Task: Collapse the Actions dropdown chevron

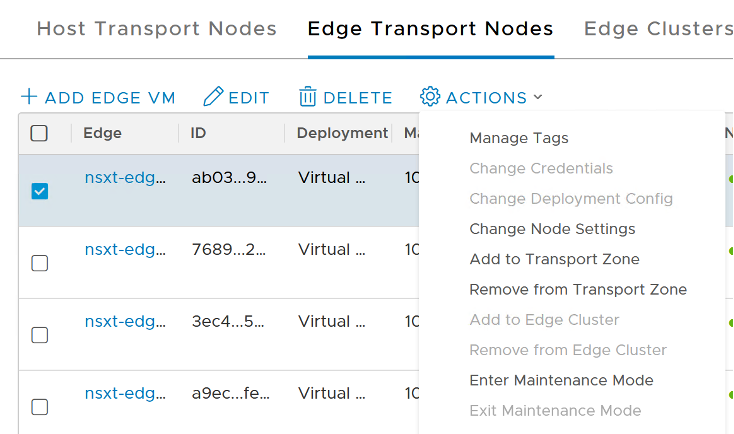Action: pos(538,97)
